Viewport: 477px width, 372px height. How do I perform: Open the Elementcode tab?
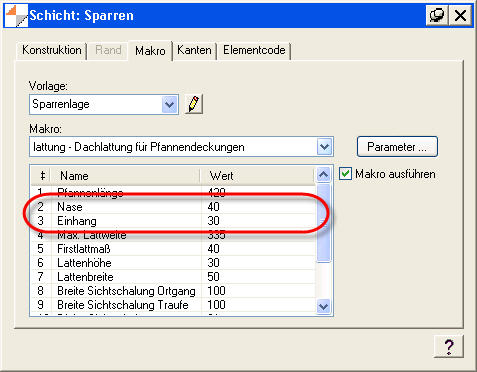(254, 50)
